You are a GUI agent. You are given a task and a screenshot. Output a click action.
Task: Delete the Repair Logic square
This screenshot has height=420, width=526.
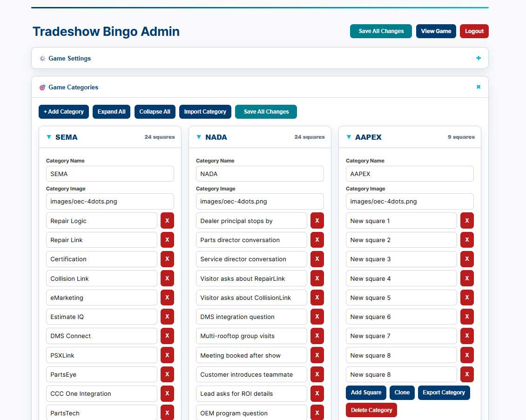coord(167,220)
